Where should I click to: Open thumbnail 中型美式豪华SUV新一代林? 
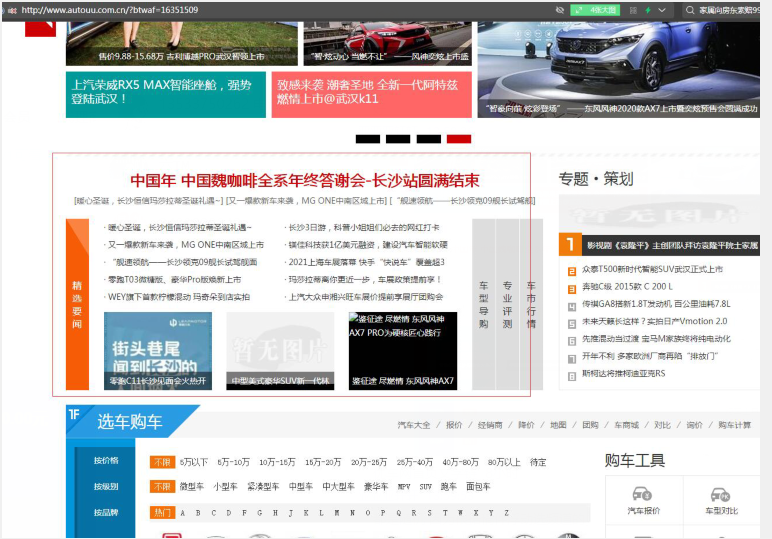[x=280, y=351]
